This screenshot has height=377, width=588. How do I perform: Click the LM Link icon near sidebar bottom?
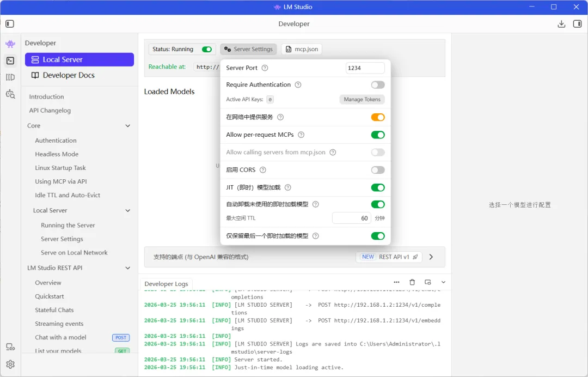point(10,347)
